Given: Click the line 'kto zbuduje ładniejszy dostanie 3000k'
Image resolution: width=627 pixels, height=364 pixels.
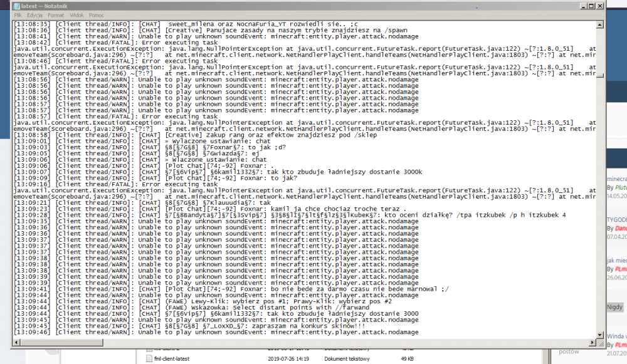Looking at the screenshot, I should point(218,172).
